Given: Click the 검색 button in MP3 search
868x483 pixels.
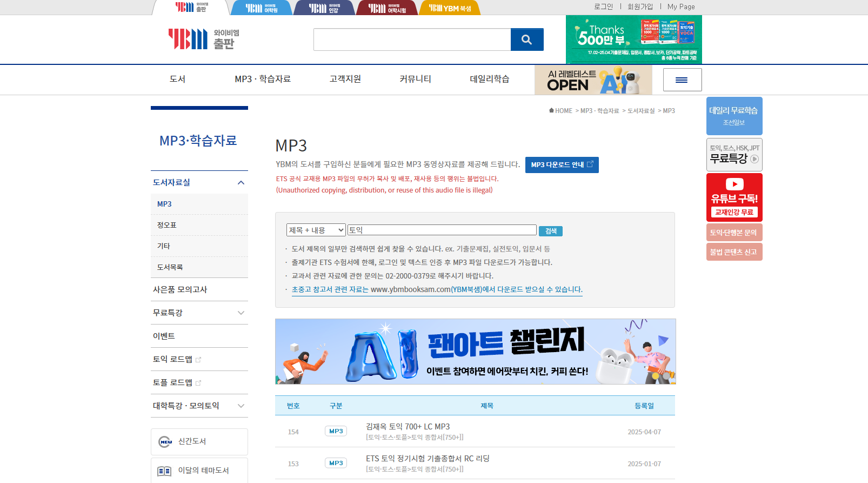Looking at the screenshot, I should (x=551, y=231).
